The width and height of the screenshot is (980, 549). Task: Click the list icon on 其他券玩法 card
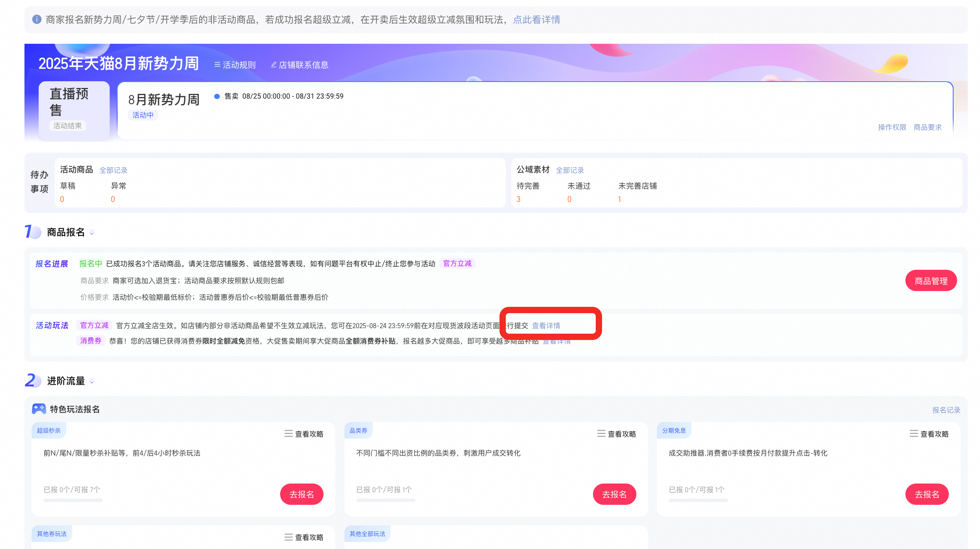pyautogui.click(x=288, y=537)
